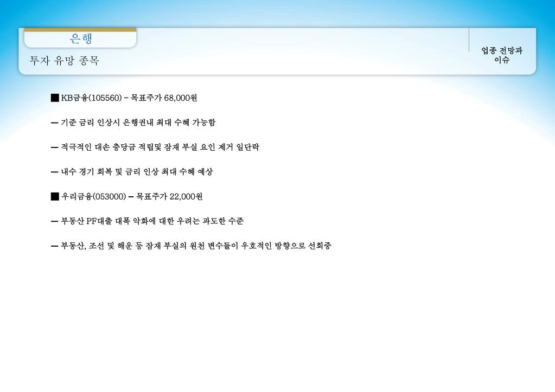Click the 은행 tab label
The width and height of the screenshot is (555, 392).
[81, 38]
